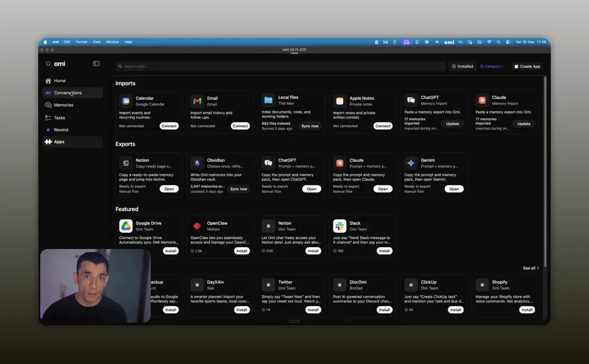
Task: Click the Gemini export icon
Action: click(x=411, y=163)
